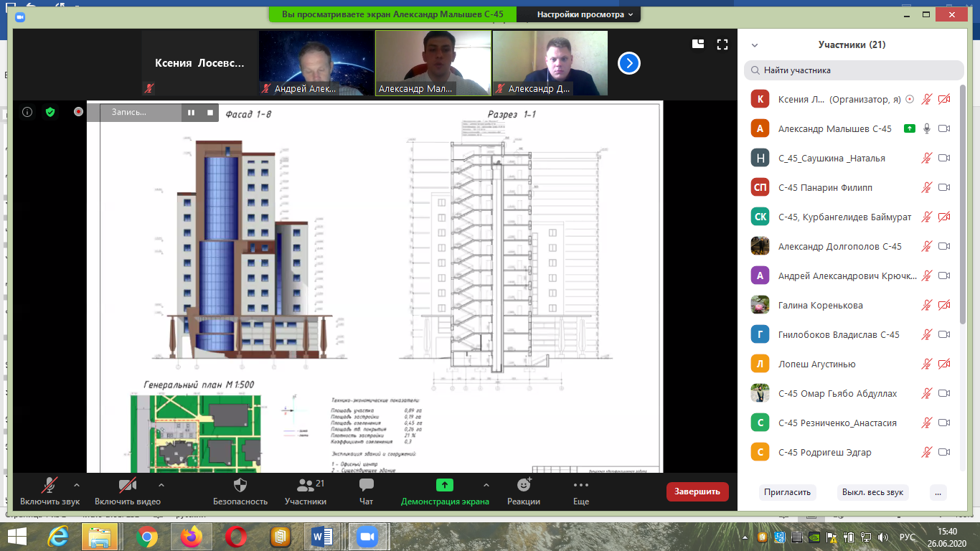Click the red recording indicator icon
Screen dimensions: 980x551
pyautogui.click(x=78, y=112)
